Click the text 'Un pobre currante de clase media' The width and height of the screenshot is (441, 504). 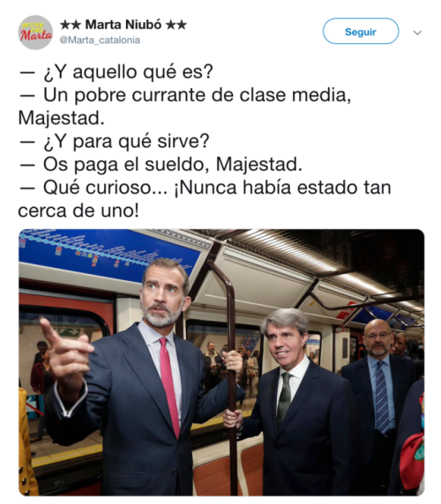point(197,95)
